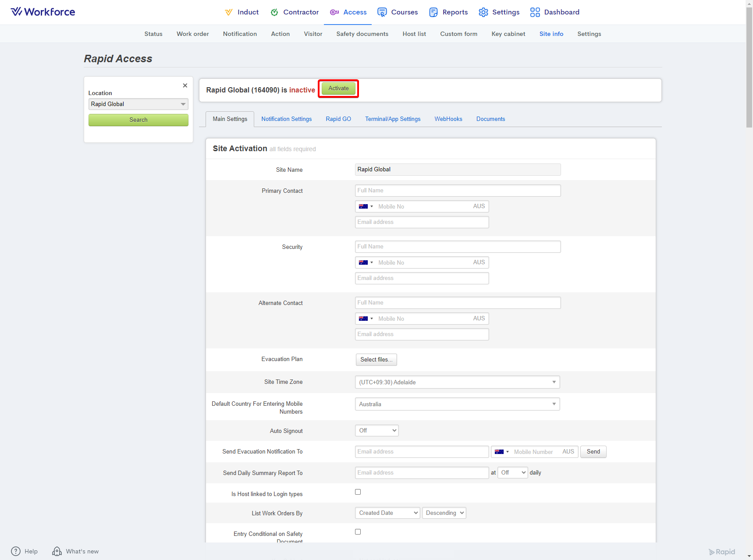Open the Created Date sort dropdown

[x=387, y=513]
